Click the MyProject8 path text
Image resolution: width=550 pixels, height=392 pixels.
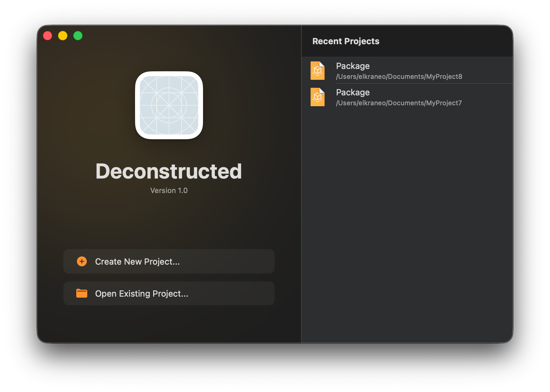coord(399,77)
